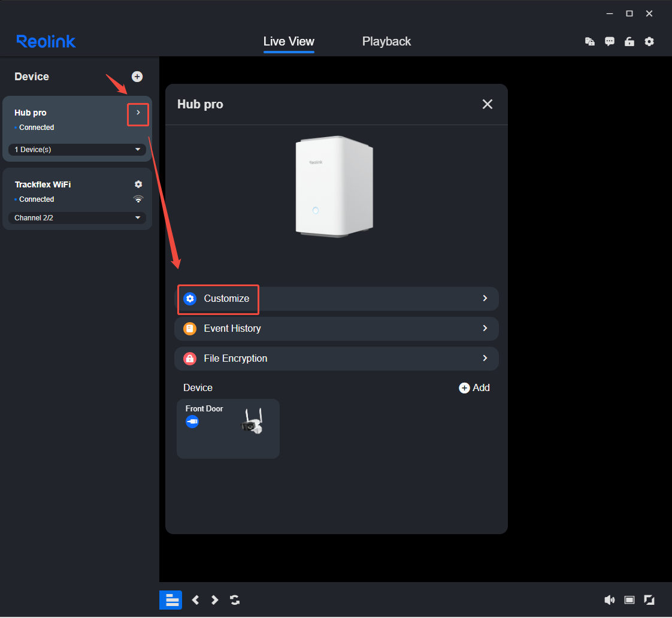Open the Customize row
Image resolution: width=672 pixels, height=618 pixels.
click(337, 299)
